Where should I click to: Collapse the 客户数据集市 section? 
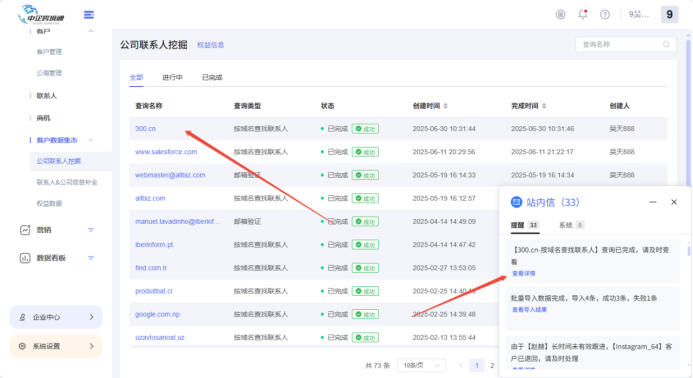click(91, 140)
